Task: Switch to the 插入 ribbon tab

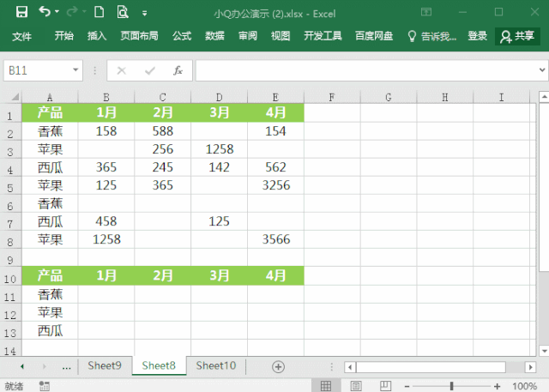Action: click(x=97, y=36)
